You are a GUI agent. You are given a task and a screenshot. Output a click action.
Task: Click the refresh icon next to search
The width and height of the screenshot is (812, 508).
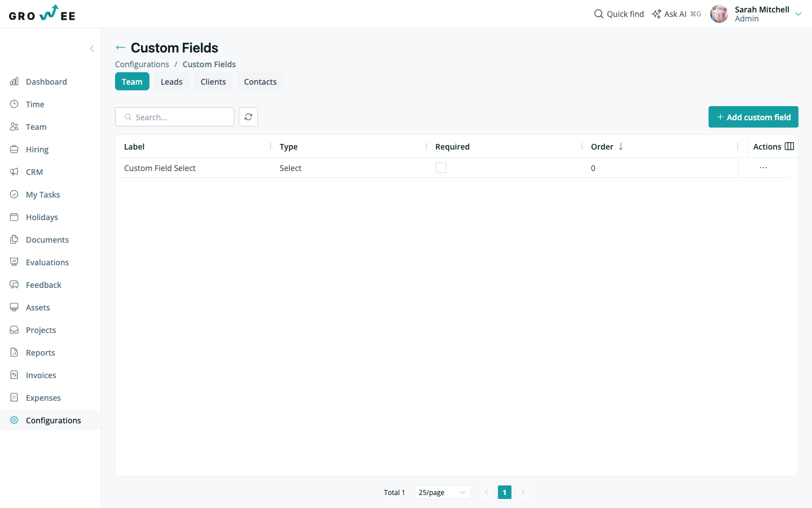point(249,117)
